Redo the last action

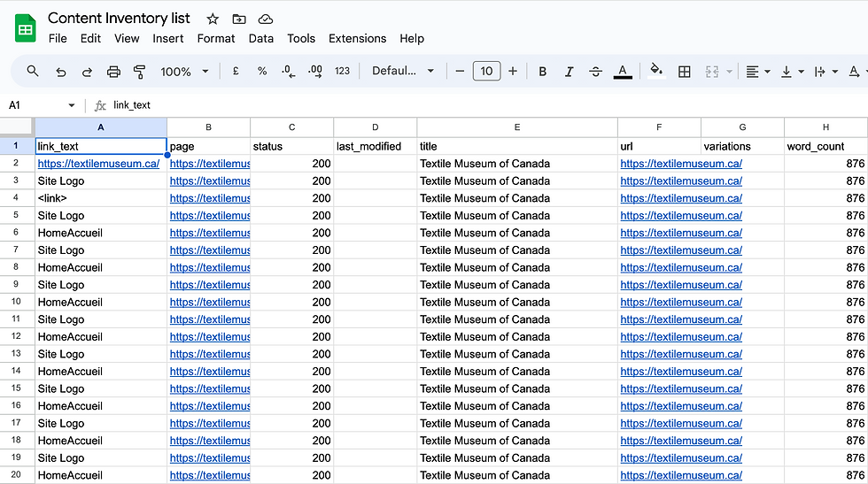87,72
